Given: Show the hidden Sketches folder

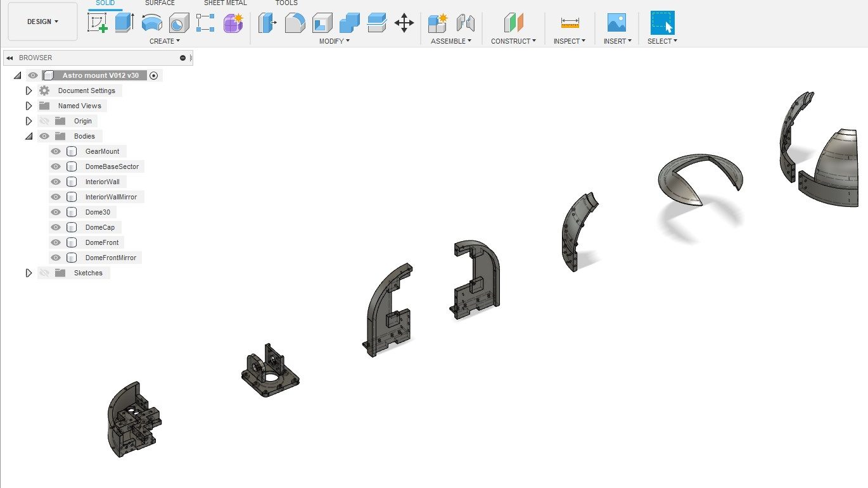Looking at the screenshot, I should coord(44,273).
